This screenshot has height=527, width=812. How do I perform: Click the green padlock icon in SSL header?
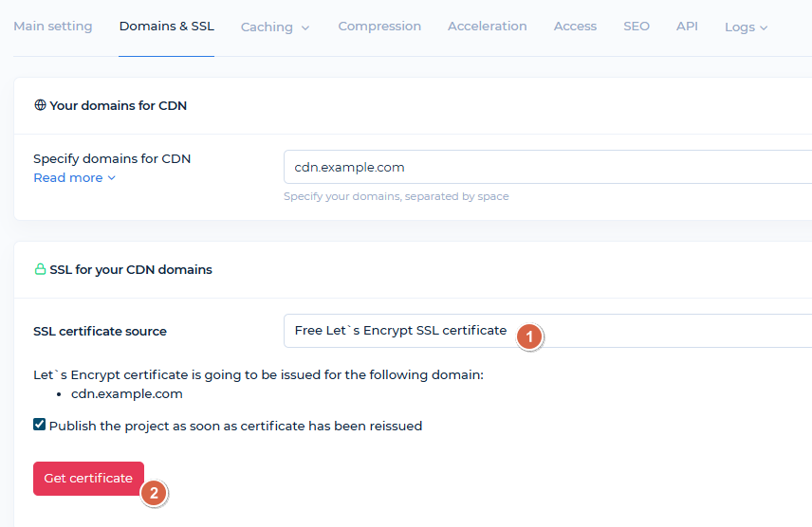[40, 269]
